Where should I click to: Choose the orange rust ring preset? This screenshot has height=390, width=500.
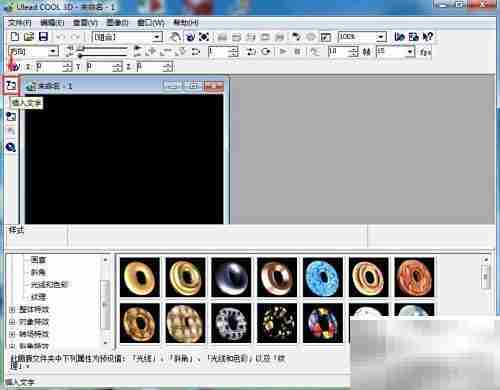(x=414, y=277)
